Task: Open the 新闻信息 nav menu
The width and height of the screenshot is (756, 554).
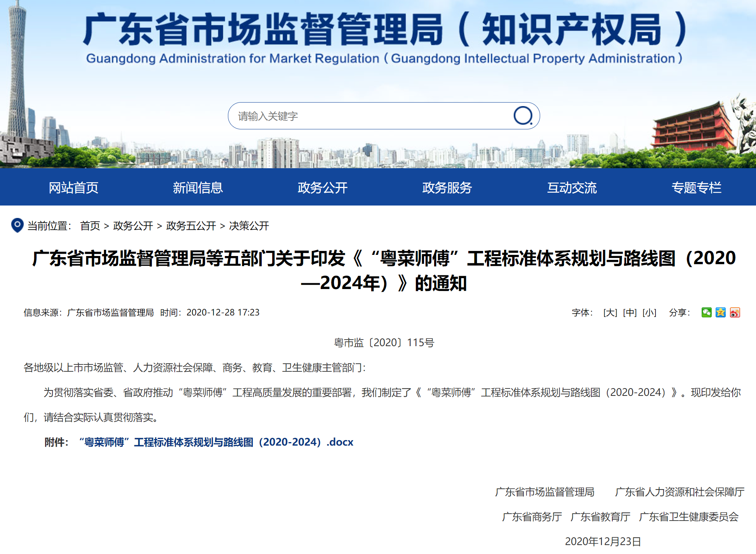Action: (x=198, y=188)
